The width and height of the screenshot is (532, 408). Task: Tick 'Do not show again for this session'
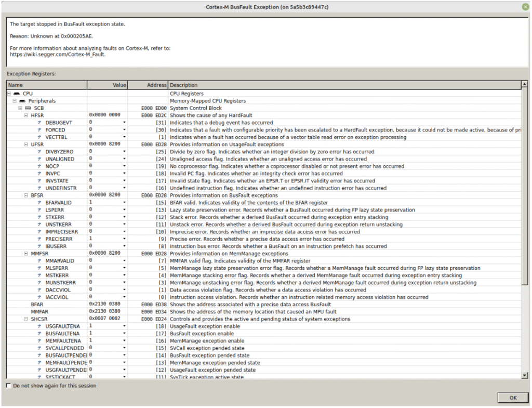point(8,386)
